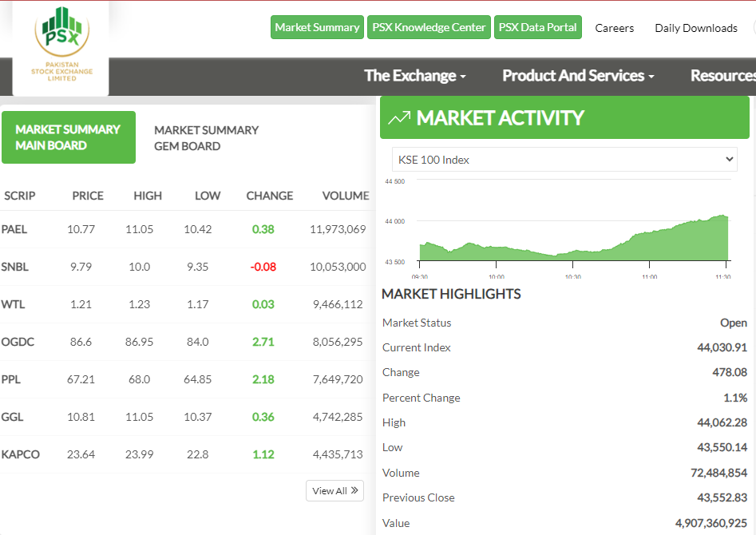Open the Resources menu
Screen dimensions: 756x535
click(722, 76)
